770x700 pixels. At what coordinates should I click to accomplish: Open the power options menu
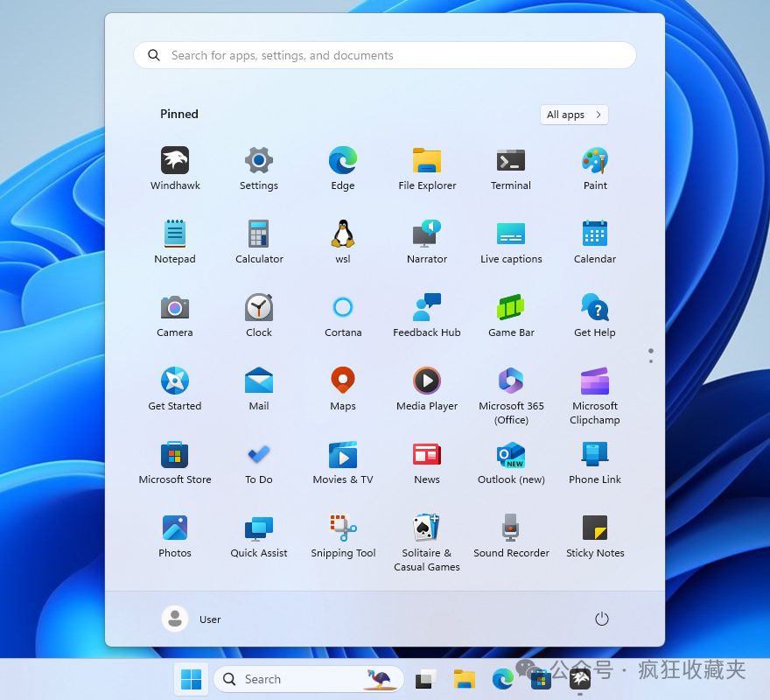point(601,619)
